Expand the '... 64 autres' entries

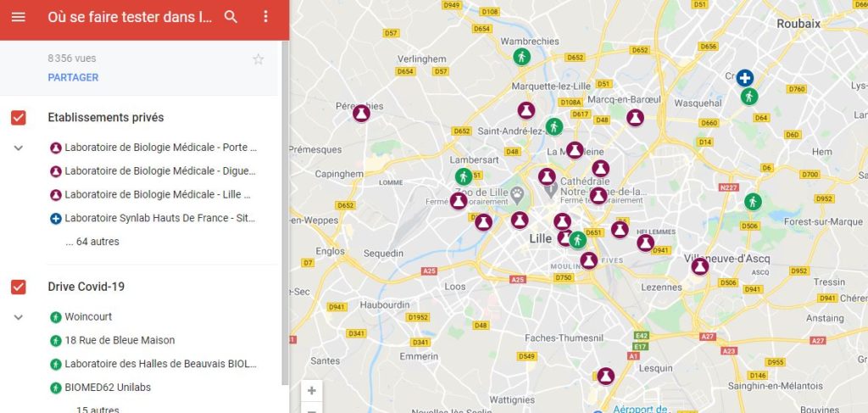[x=92, y=242]
